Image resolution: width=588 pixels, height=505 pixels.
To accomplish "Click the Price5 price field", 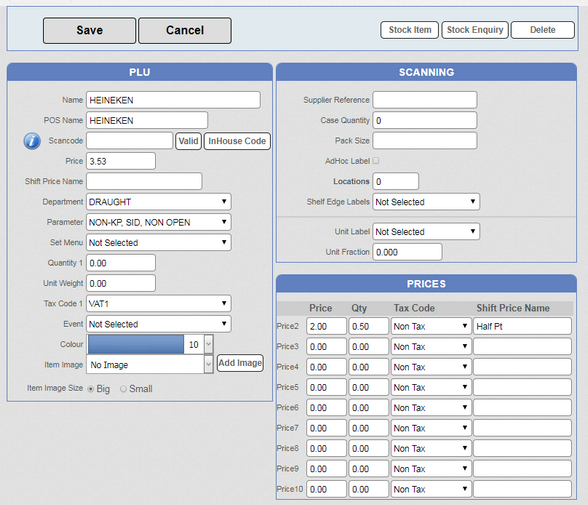I will pos(326,387).
